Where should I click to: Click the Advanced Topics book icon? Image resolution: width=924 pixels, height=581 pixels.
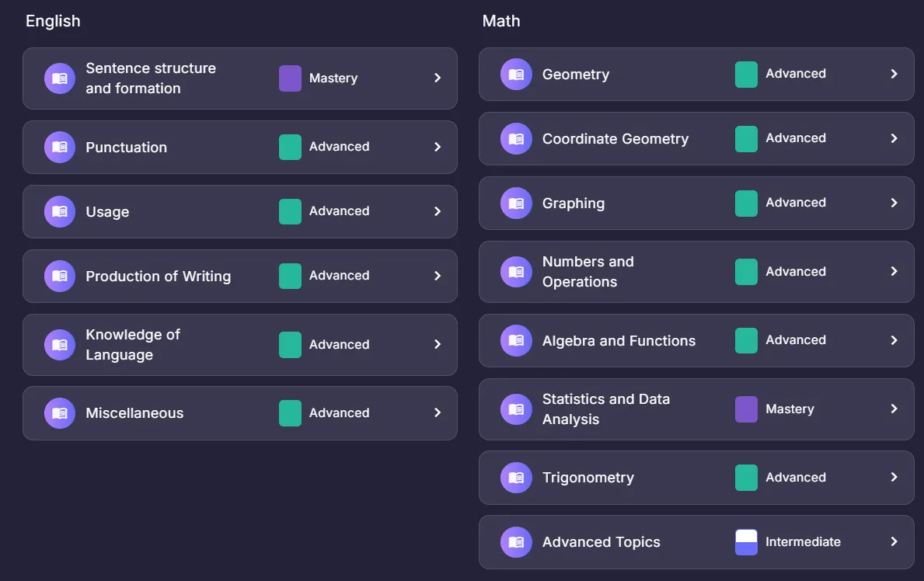click(x=516, y=542)
